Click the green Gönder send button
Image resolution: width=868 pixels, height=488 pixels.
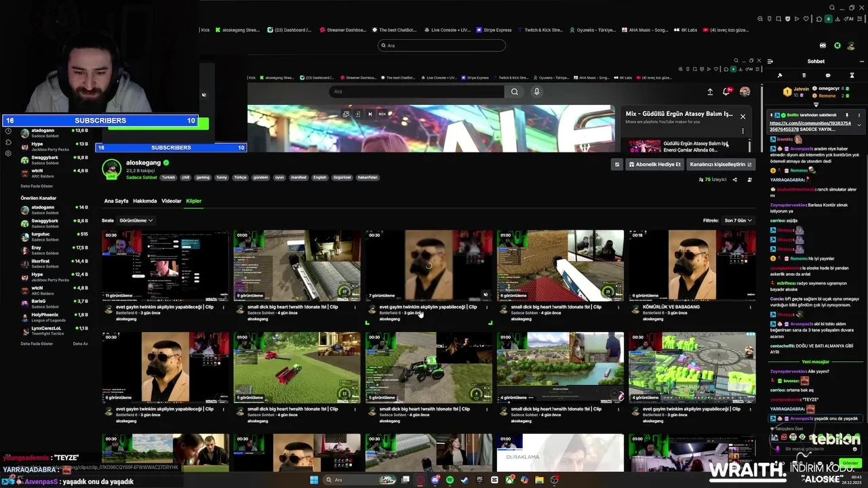pos(850,463)
